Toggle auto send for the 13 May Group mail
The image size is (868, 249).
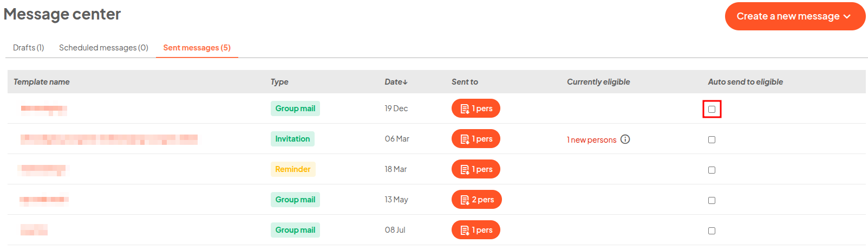[x=712, y=200]
